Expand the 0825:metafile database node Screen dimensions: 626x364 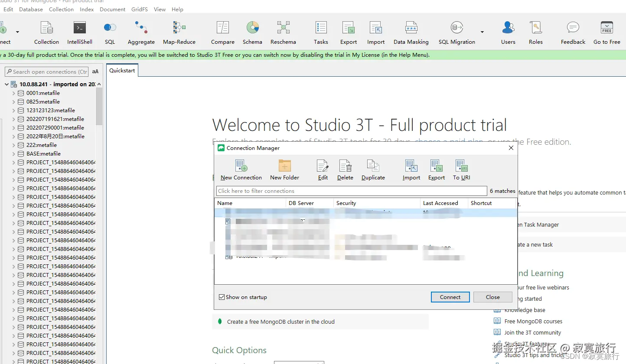tap(14, 102)
